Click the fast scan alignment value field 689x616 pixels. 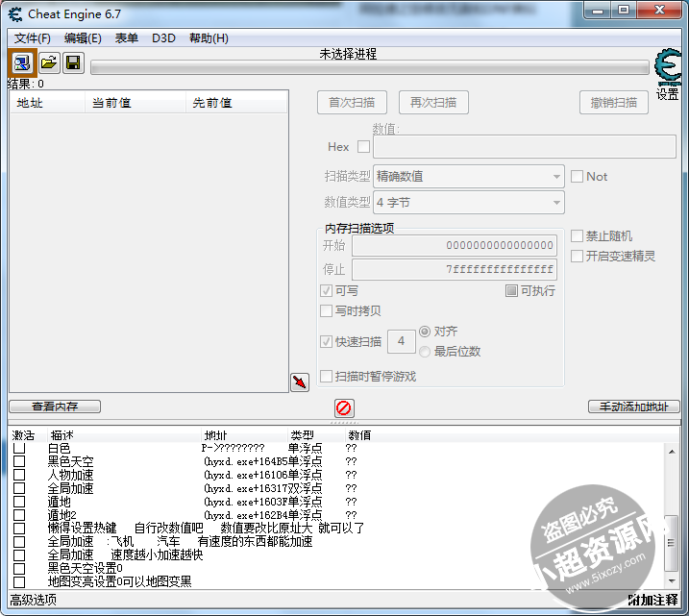[401, 341]
